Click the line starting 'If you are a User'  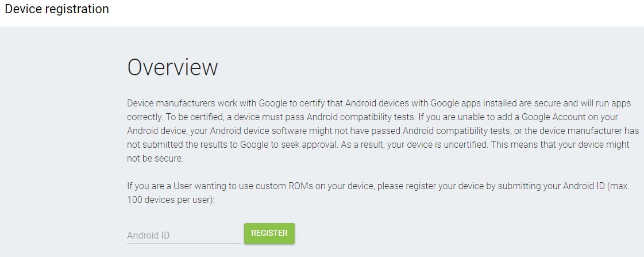380,186
